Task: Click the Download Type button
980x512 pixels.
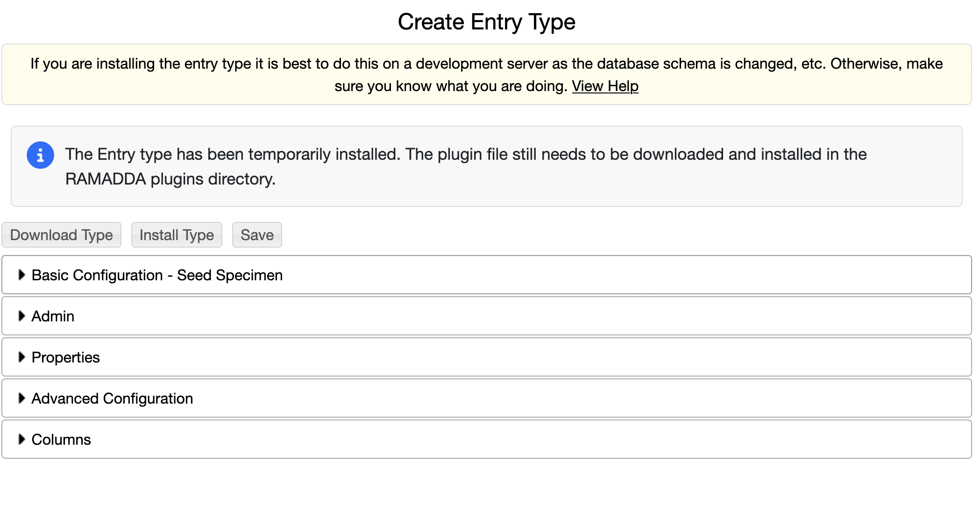Action: (62, 235)
